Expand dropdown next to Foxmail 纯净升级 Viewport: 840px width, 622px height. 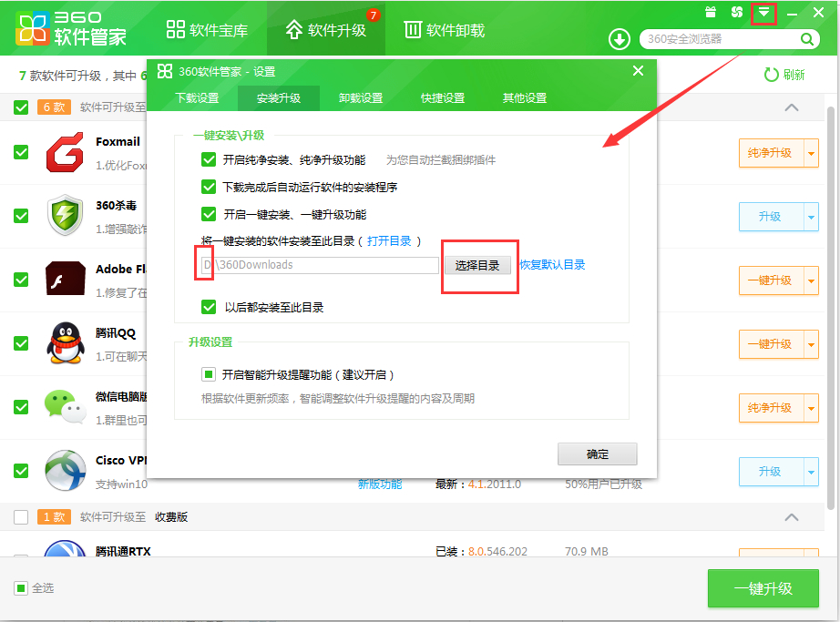coord(811,153)
